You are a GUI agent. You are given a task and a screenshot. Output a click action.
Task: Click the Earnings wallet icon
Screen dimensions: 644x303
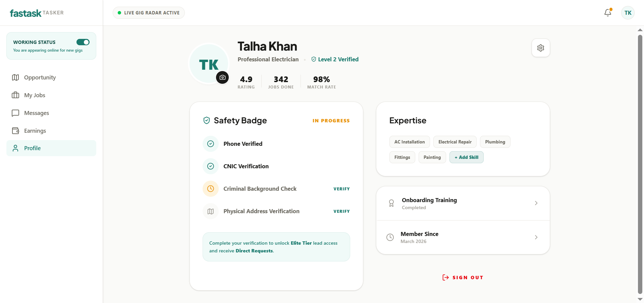15,131
